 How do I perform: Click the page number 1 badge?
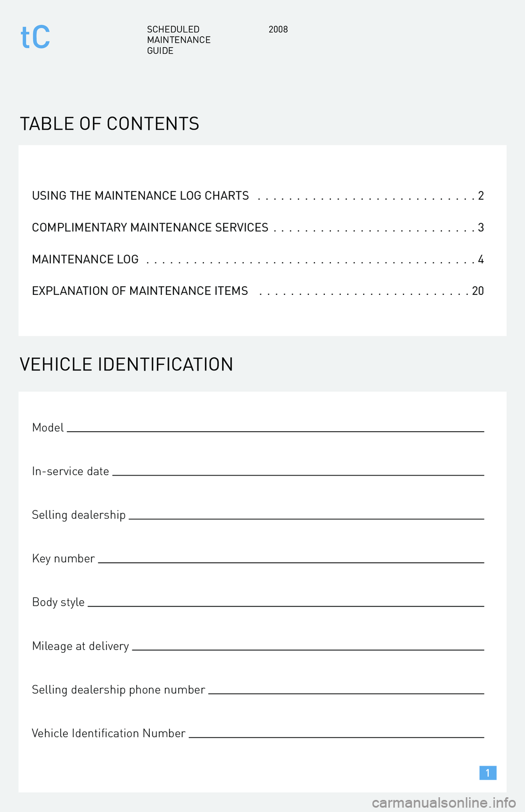point(488,773)
